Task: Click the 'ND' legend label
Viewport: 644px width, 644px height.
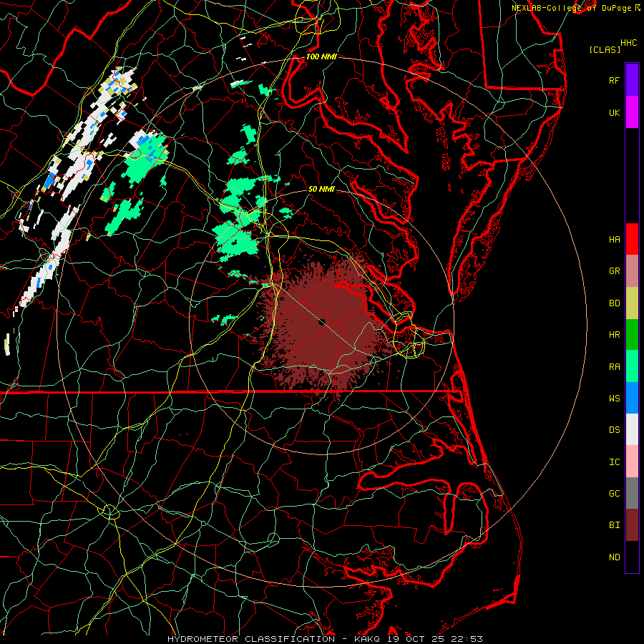Action: [x=615, y=557]
